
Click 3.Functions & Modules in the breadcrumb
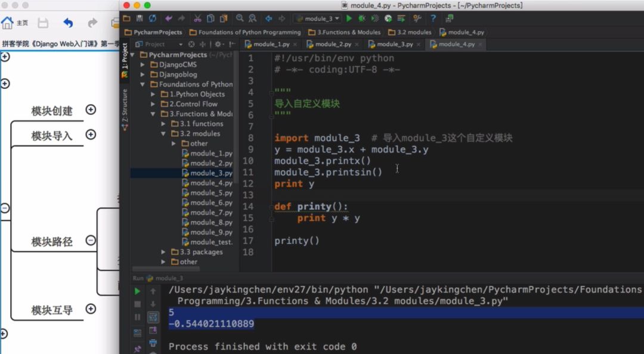(348, 32)
